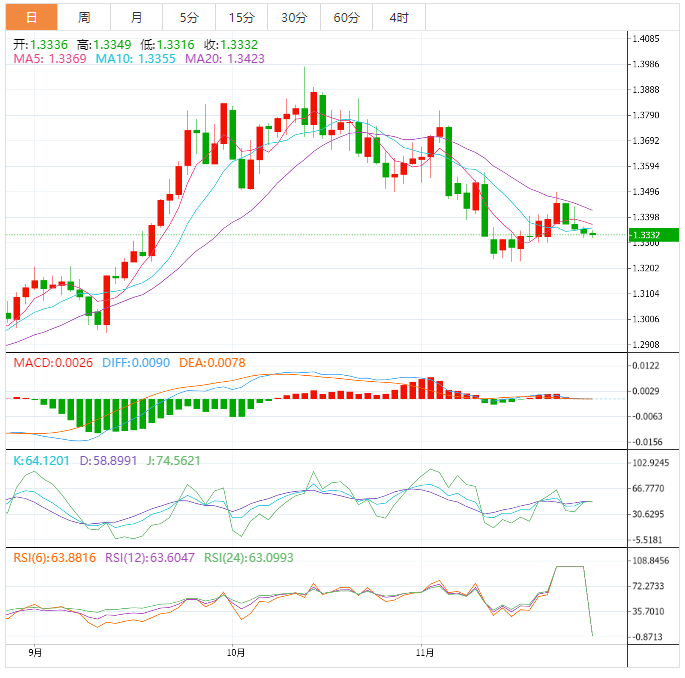Click the MACD 0.0026 indicator label
Image resolution: width=685 pixels, height=678 pixels.
[53, 363]
